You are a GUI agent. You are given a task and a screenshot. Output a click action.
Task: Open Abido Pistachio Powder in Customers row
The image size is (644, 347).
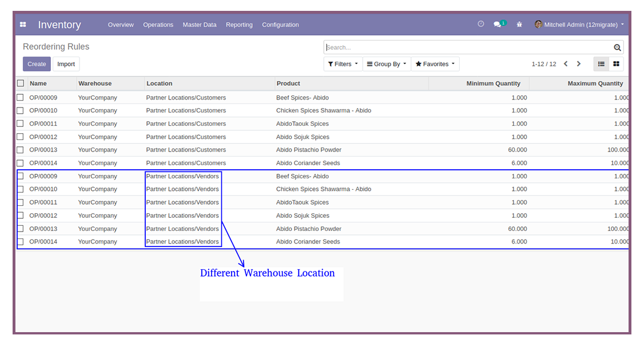click(309, 150)
